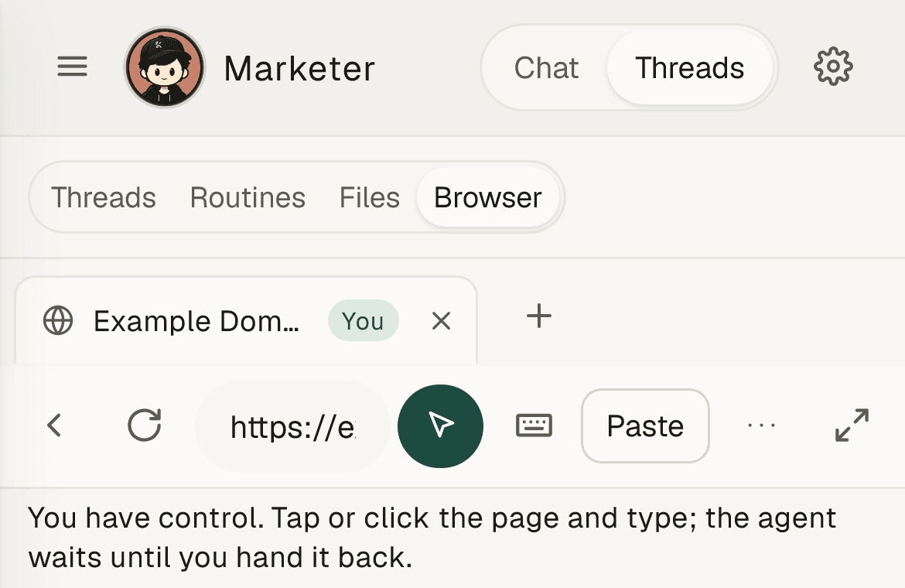The image size is (905, 588).
Task: Switch to Chat view
Action: click(x=546, y=67)
